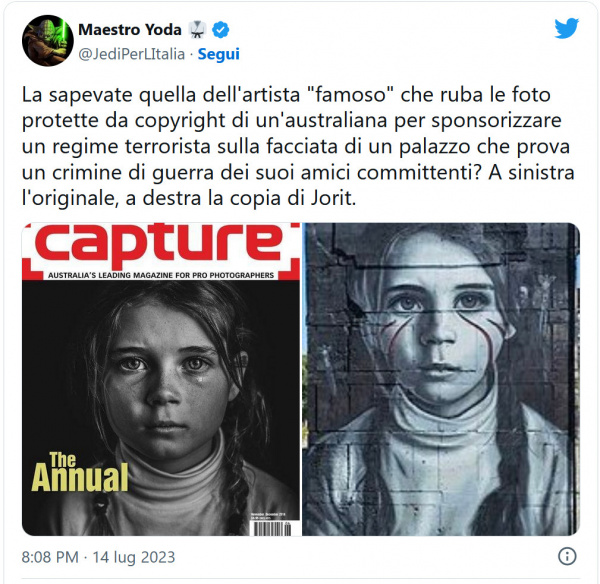Click the barcode on the magazine cover

[271, 527]
